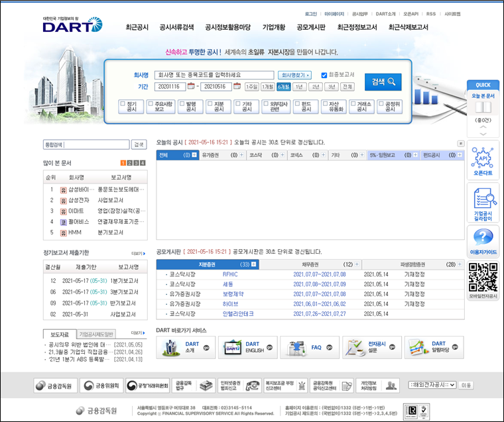Click the DART logo
The image size is (504, 422).
[73, 25]
